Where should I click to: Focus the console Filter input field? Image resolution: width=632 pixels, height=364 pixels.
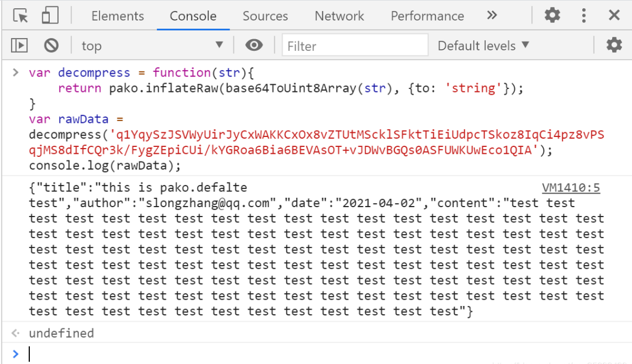(354, 46)
